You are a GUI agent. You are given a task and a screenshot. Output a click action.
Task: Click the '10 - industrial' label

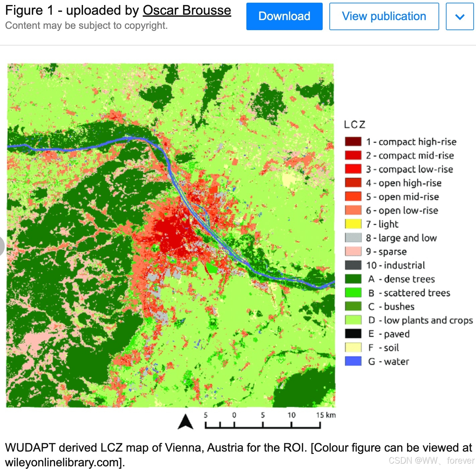click(396, 265)
